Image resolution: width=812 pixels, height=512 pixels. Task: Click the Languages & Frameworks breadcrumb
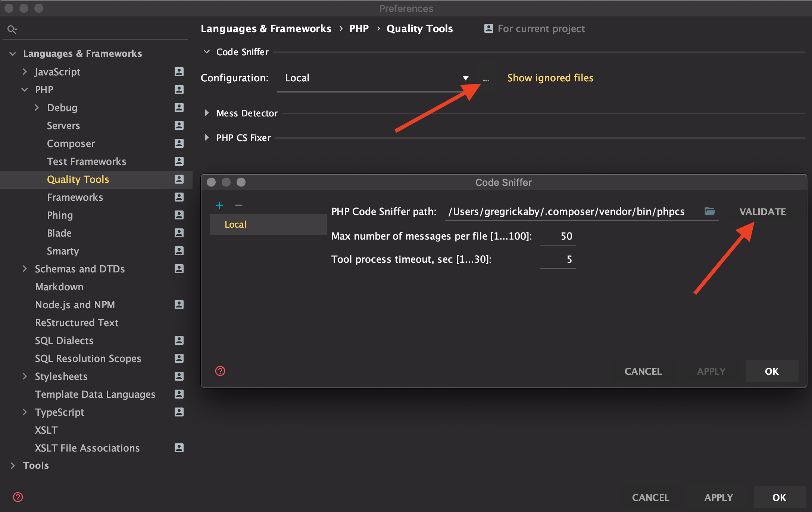pyautogui.click(x=266, y=28)
